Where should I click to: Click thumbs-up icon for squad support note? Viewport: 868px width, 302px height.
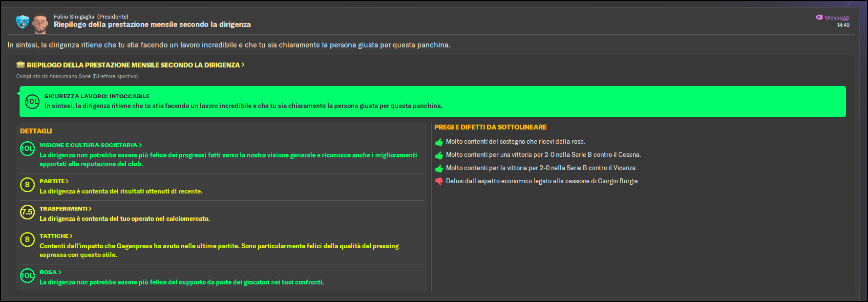[439, 142]
